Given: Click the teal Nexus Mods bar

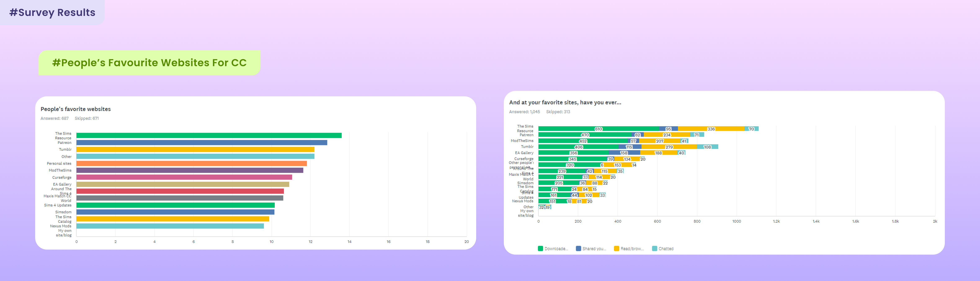Looking at the screenshot, I should 170,226.
